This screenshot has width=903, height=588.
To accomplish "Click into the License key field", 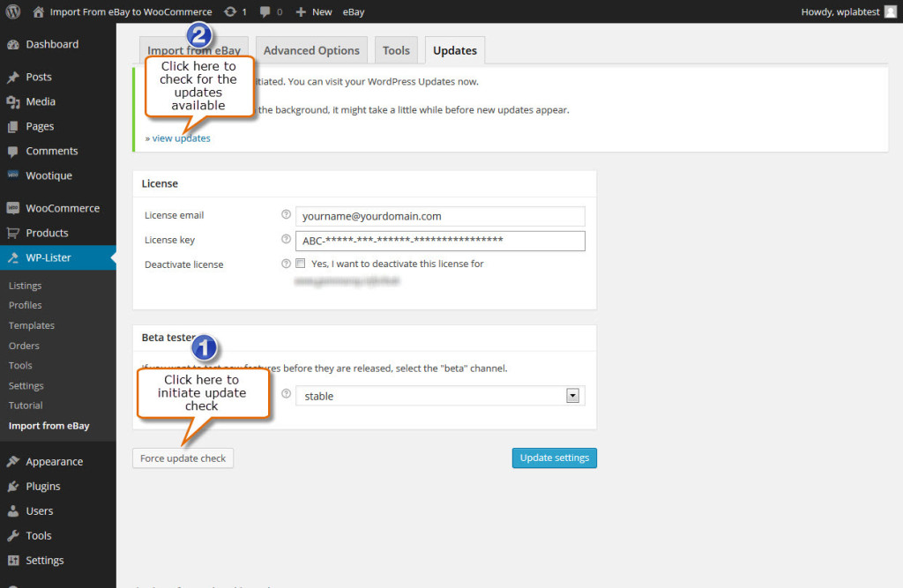I will (x=440, y=241).
